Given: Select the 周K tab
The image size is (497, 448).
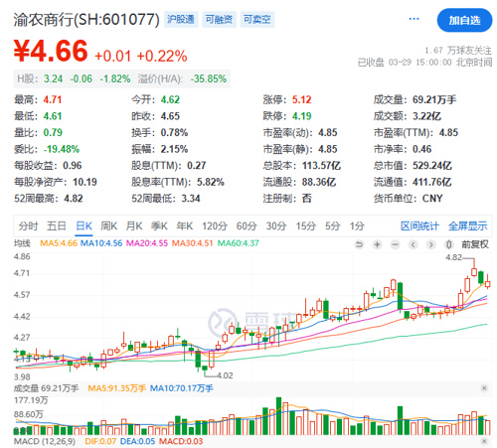Looking at the screenshot, I should pos(108,226).
